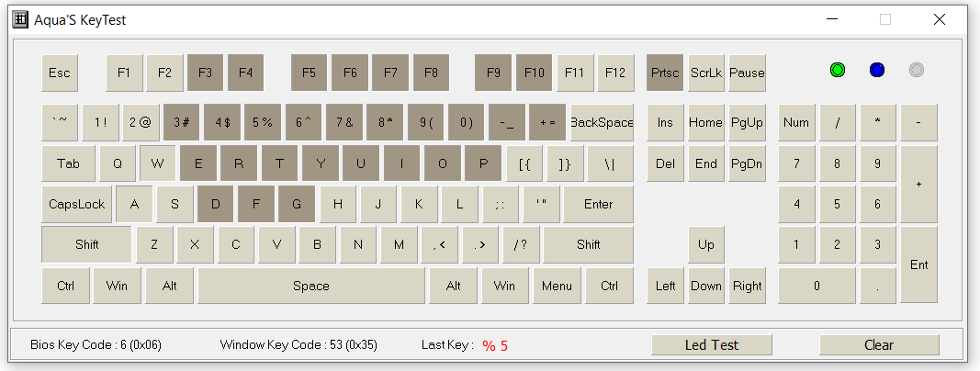The height and width of the screenshot is (371, 980).
Task: Click the Down arrow key
Action: 706,287
